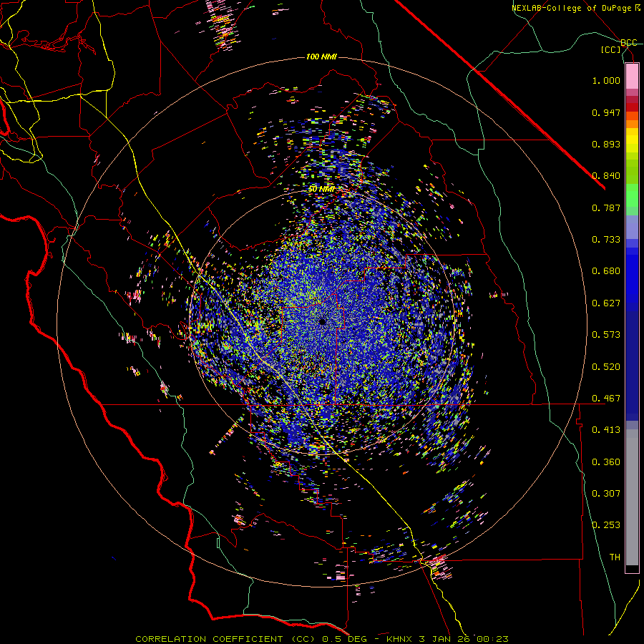The image size is (644, 644).
Task: Click the '3 JAN 26 00:23' timestamp
Action: pyautogui.click(x=463, y=639)
